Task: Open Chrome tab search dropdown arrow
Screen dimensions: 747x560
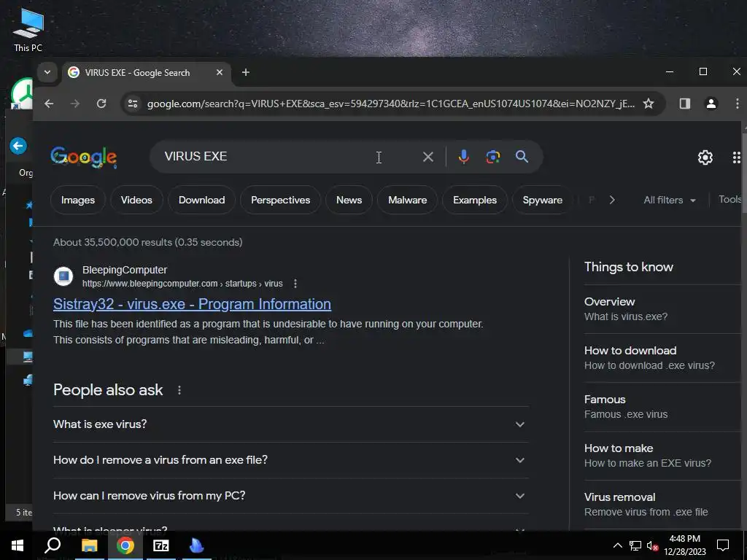Action: pyautogui.click(x=47, y=72)
